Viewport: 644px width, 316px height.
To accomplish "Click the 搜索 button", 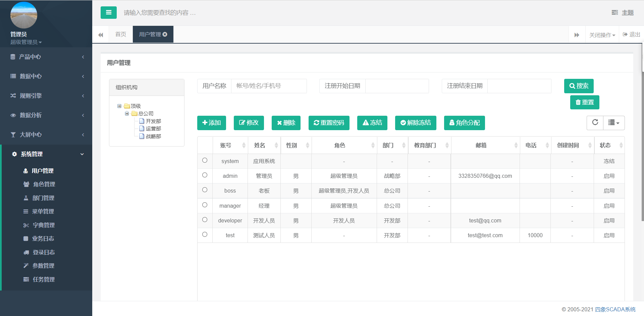I will click(x=579, y=86).
